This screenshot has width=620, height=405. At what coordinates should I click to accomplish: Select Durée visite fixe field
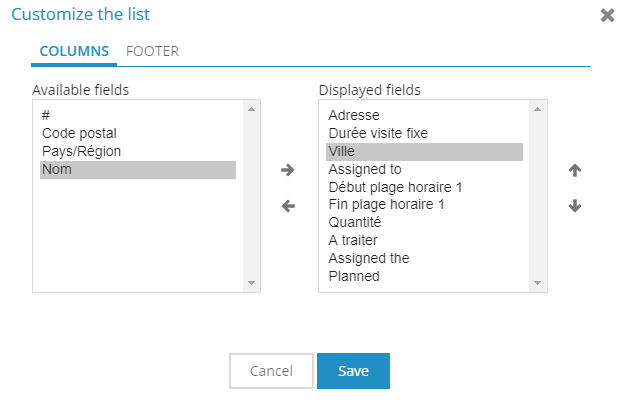[425, 133]
